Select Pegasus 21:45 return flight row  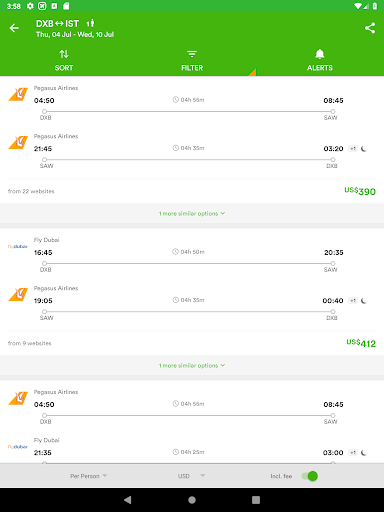point(192,151)
